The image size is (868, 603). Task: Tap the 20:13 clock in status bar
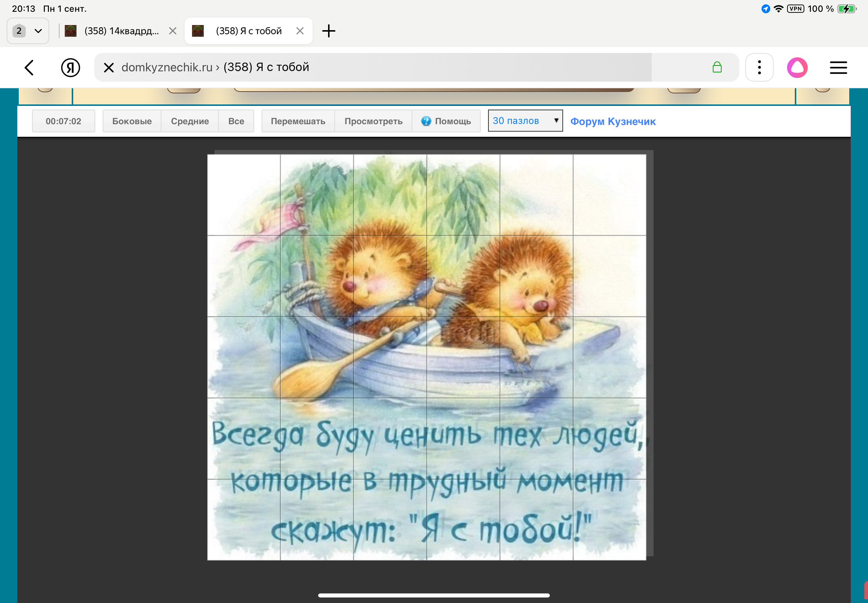24,9
